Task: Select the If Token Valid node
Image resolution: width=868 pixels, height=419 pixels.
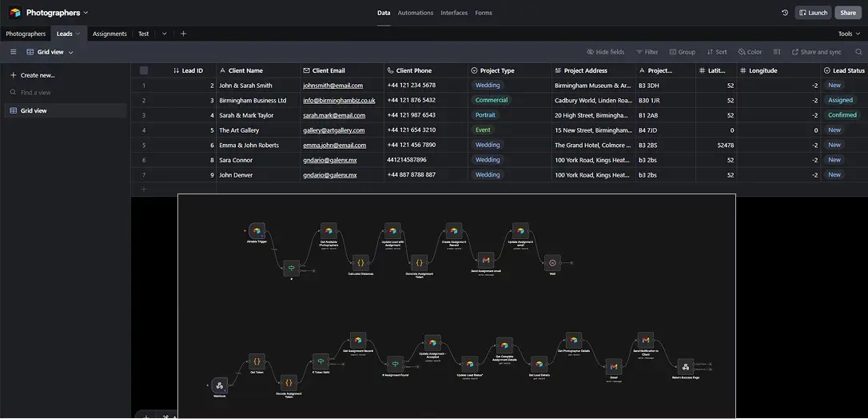Action: pos(321,362)
